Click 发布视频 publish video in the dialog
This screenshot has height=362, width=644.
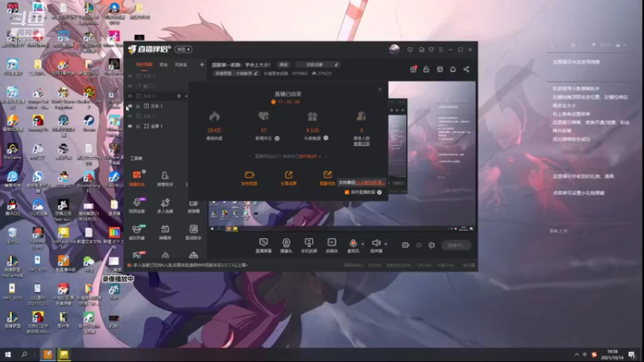[249, 179]
